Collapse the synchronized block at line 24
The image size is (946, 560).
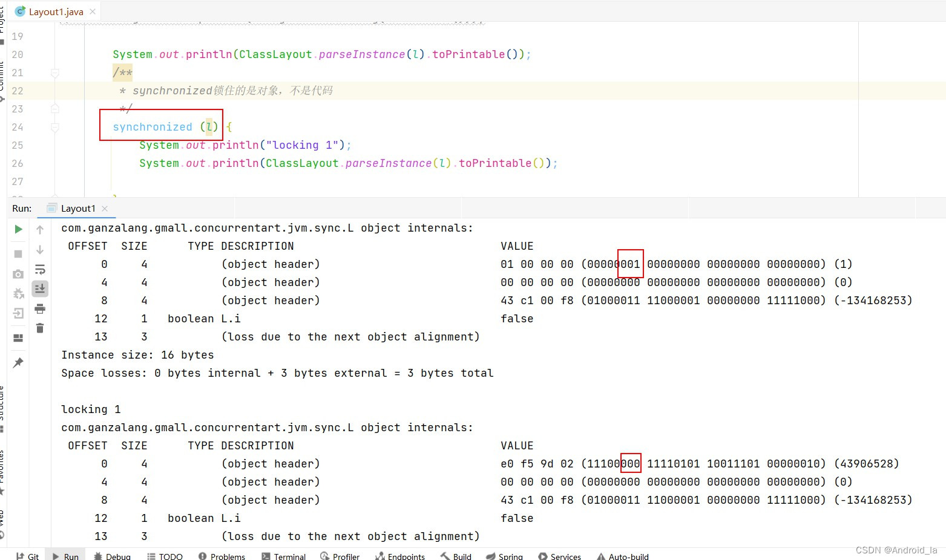click(x=55, y=127)
